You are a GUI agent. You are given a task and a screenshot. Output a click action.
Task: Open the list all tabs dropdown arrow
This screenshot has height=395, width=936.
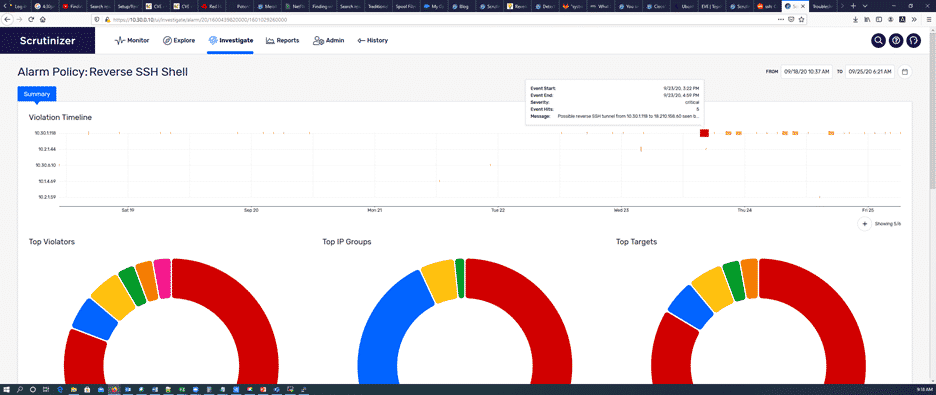866,5
